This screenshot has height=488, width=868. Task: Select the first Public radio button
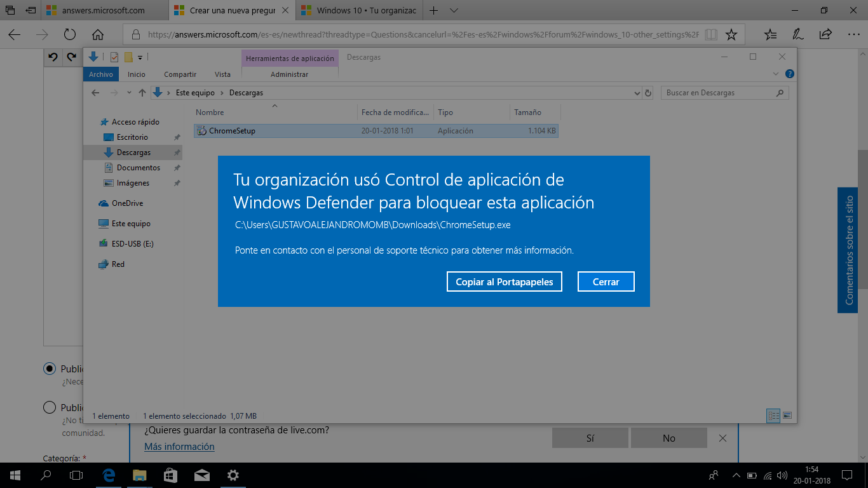coord(49,369)
